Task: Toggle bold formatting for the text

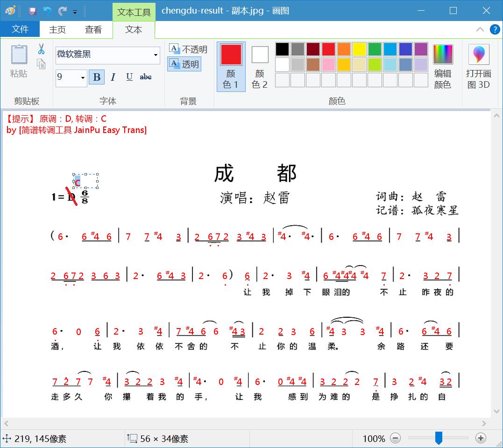Action: (97, 77)
